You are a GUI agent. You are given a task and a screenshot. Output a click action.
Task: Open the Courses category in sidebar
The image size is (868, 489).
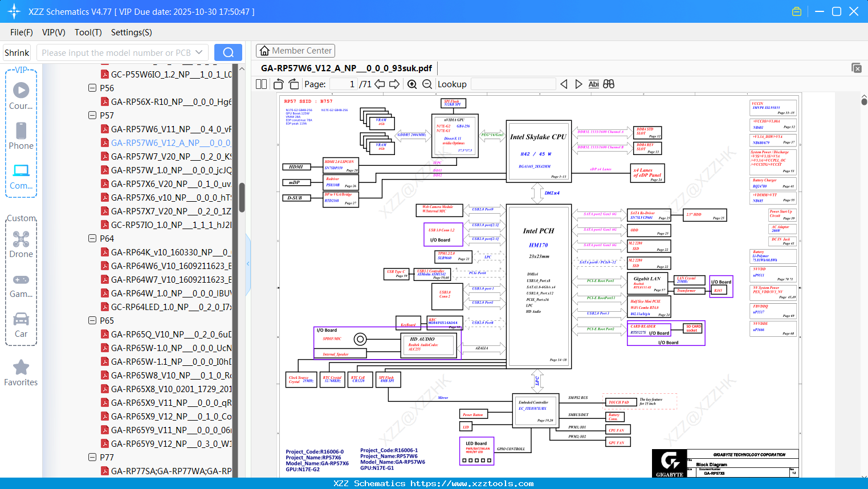pyautogui.click(x=21, y=95)
